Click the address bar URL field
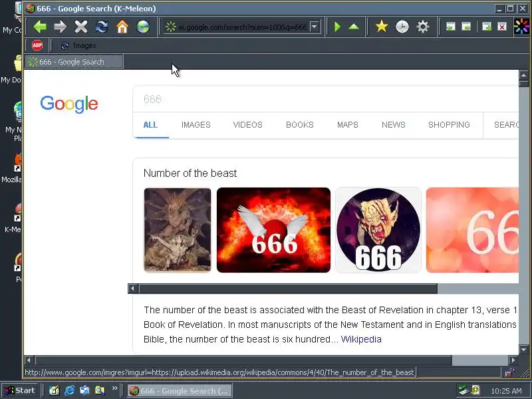This screenshot has width=532, height=399. [241, 27]
